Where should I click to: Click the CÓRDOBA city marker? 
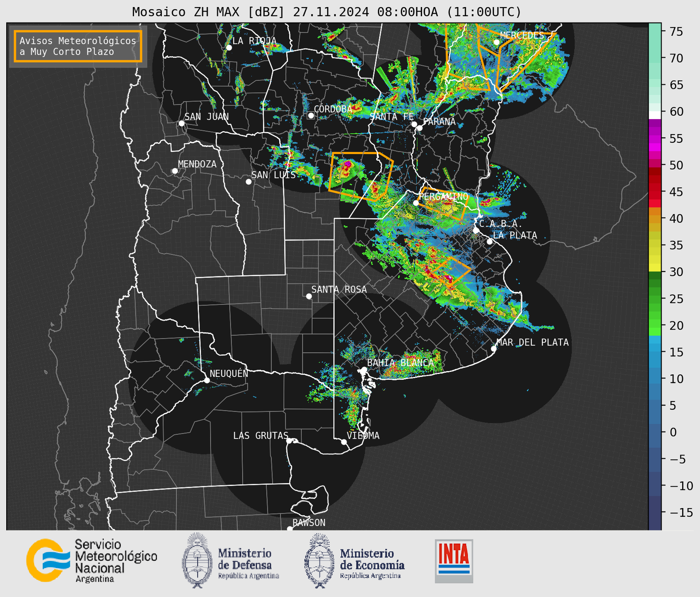coord(311,115)
